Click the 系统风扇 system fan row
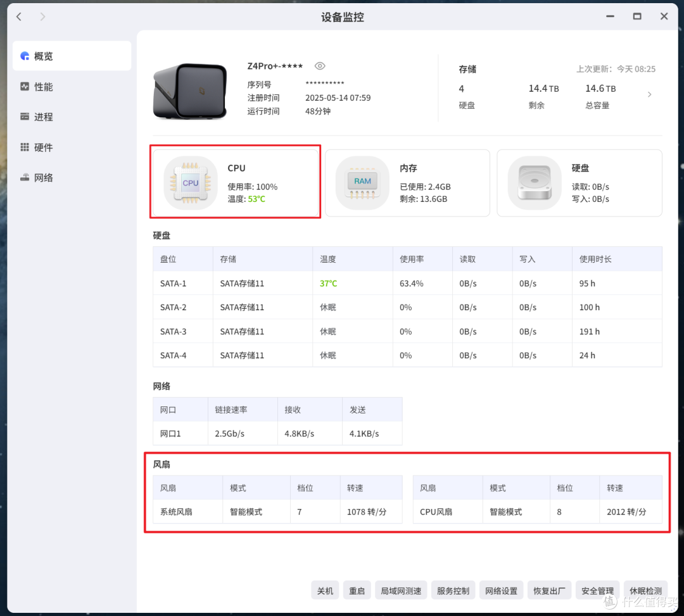Image resolution: width=684 pixels, height=616 pixels. click(x=277, y=512)
